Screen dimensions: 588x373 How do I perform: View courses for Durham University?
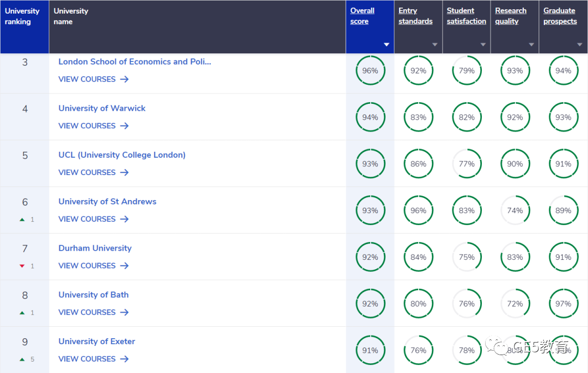tap(94, 265)
